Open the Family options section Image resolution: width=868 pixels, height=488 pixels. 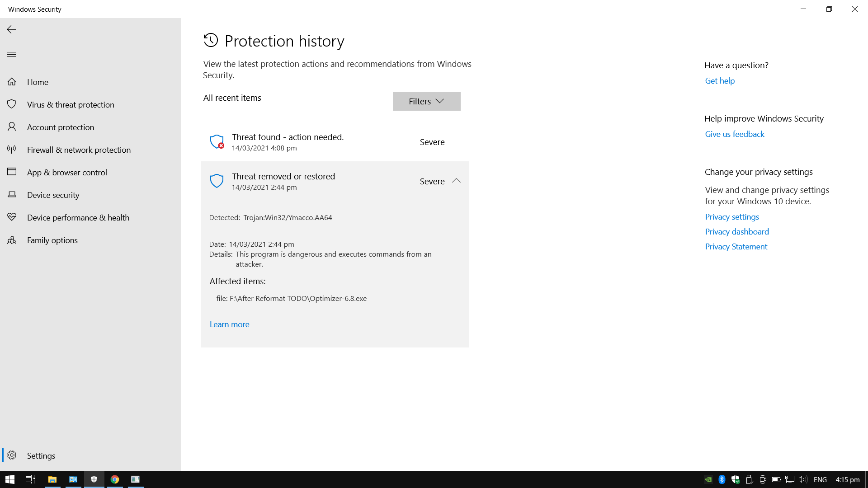coord(52,240)
